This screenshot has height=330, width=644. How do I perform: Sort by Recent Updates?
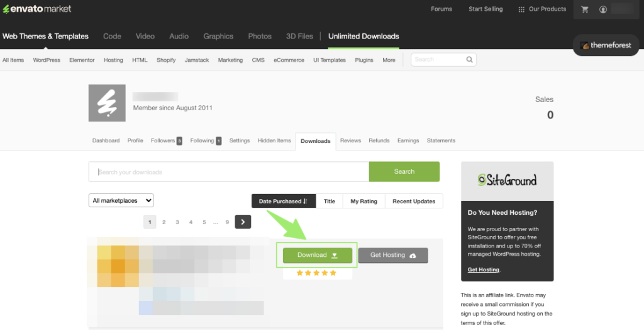pos(414,201)
